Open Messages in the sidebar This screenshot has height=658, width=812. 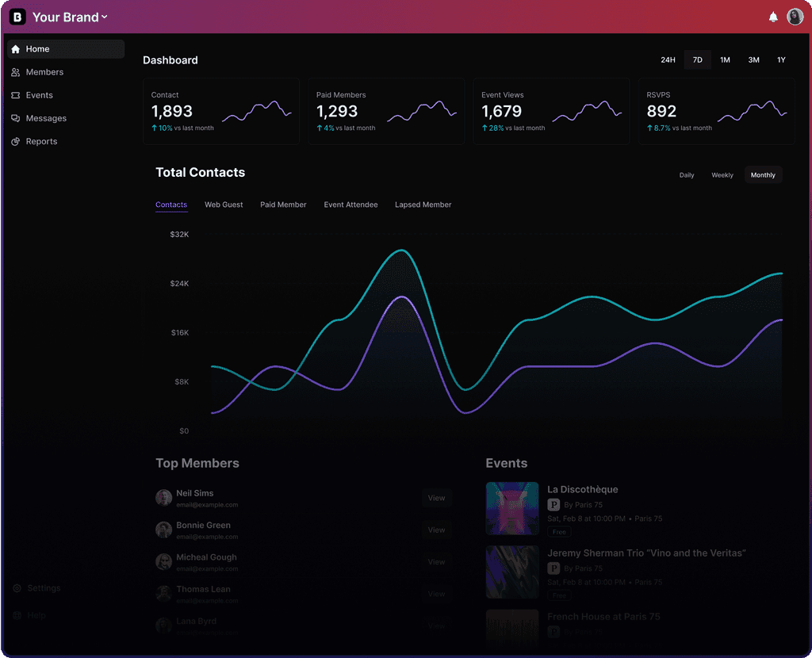pos(46,119)
